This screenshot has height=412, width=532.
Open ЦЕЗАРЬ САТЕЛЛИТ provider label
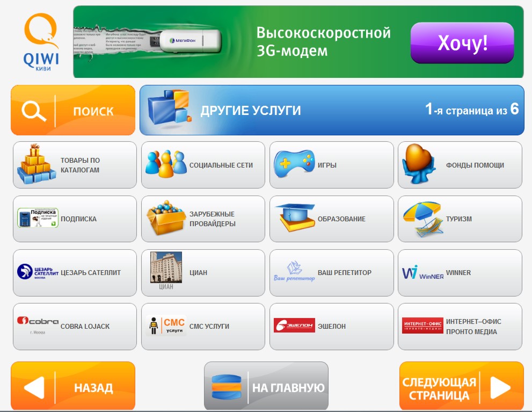pos(91,272)
